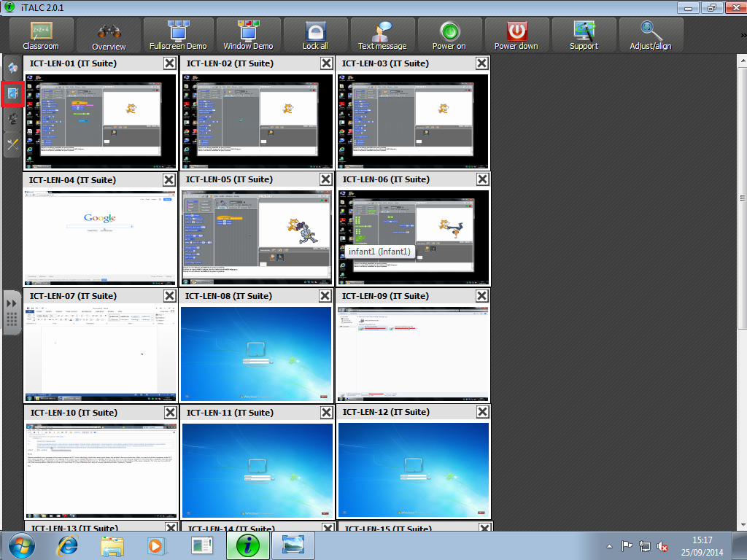Select the ICT-LEN-01 Scratch screen thumbnail
Image resolution: width=747 pixels, height=560 pixels.
[101, 122]
